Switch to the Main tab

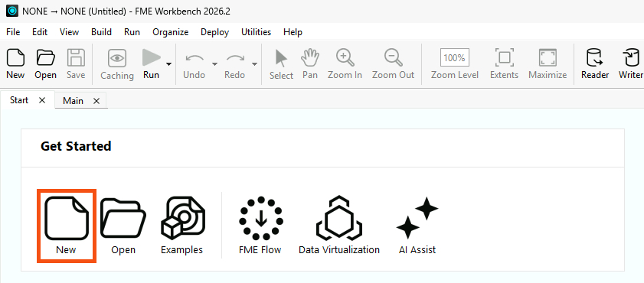(x=73, y=101)
